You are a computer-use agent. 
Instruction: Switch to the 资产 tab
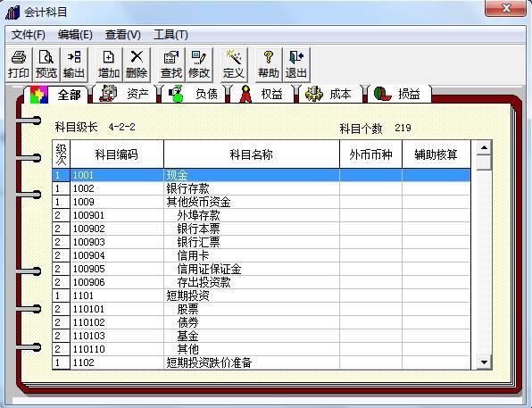(124, 94)
